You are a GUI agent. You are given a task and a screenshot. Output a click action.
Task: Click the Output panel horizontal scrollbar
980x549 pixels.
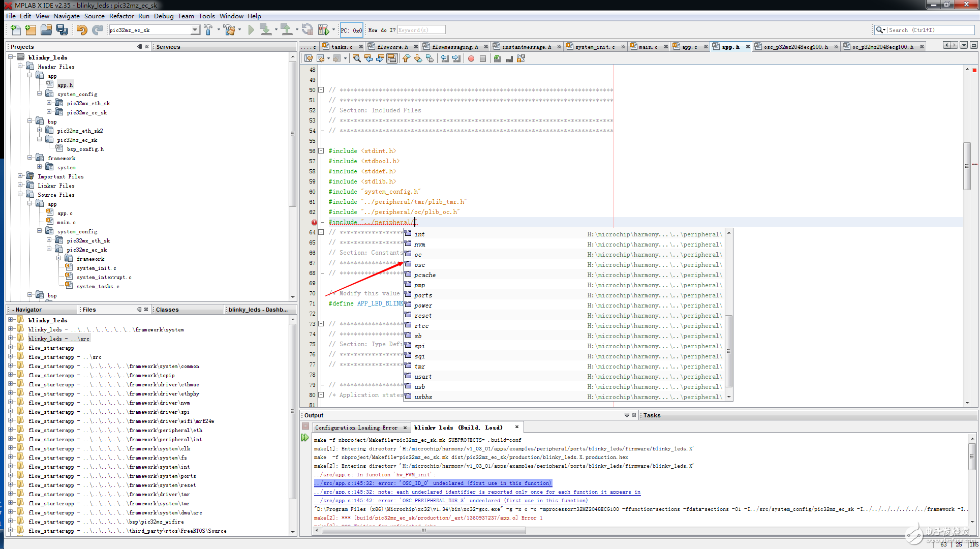(423, 530)
